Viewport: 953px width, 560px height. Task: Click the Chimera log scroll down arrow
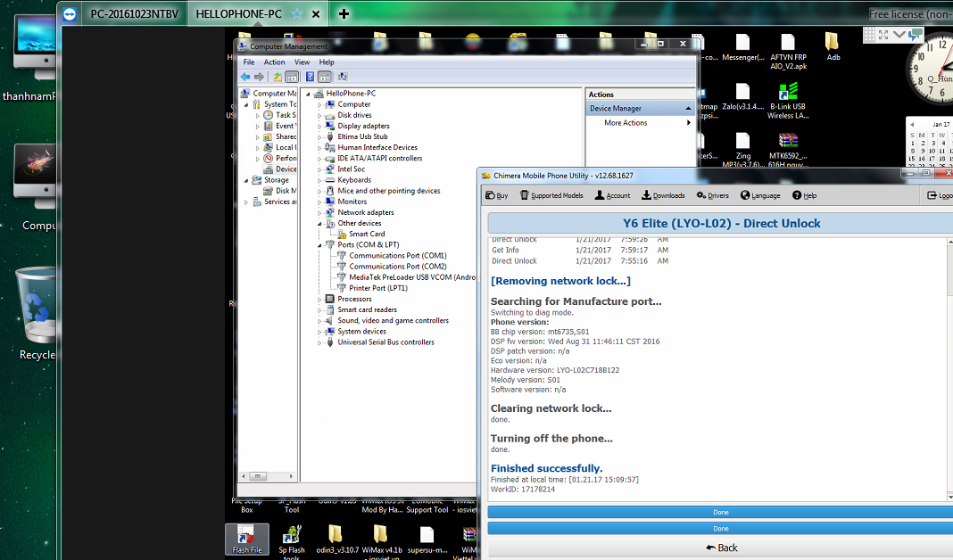(950, 496)
